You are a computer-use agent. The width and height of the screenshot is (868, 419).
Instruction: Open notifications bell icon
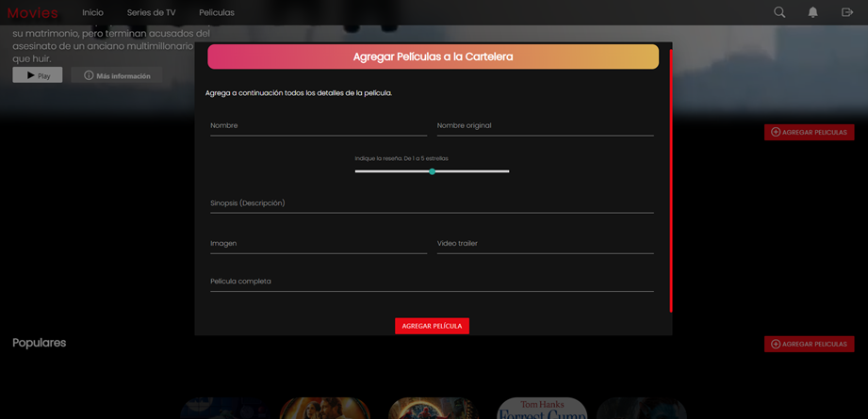pos(812,12)
